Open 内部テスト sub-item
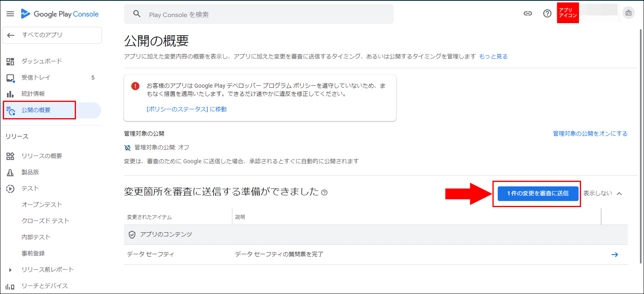Viewport: 644px width, 294px height. 36,237
